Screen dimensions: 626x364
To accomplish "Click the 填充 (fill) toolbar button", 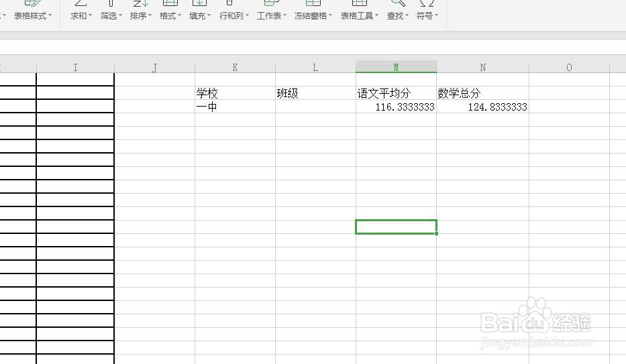I will [x=200, y=11].
